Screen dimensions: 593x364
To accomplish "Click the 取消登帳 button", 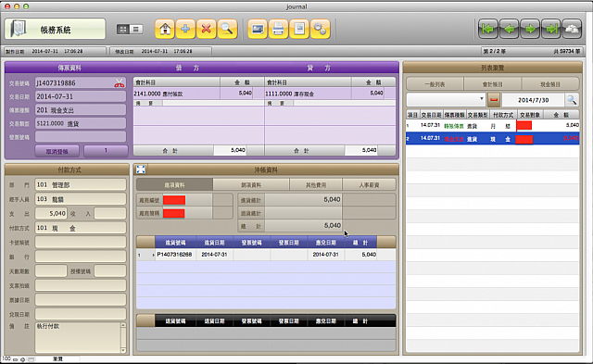I will pyautogui.click(x=57, y=151).
